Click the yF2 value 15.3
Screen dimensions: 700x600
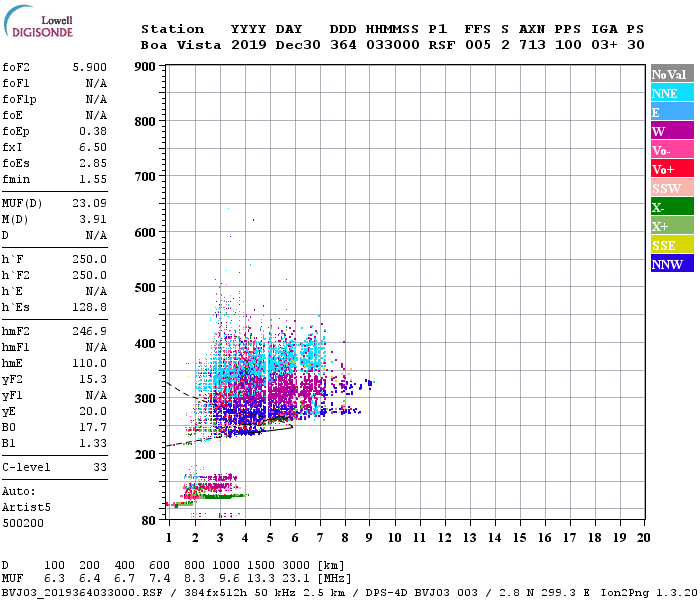tap(93, 379)
